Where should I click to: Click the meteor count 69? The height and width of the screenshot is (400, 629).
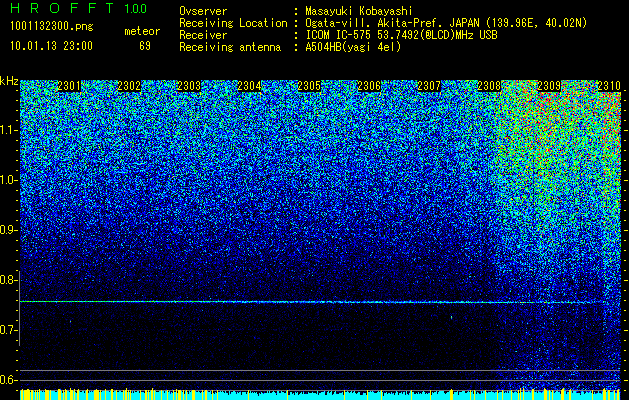coord(145,46)
